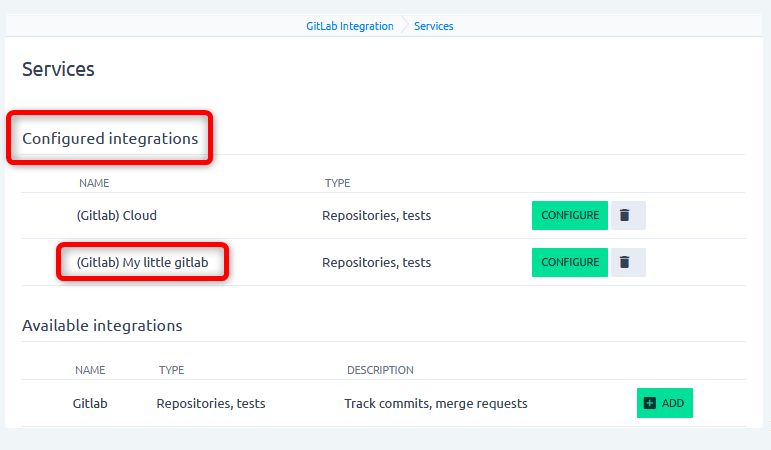Select the (Gitlab) My little gitlab name
The image size is (771, 450).
click(x=142, y=262)
